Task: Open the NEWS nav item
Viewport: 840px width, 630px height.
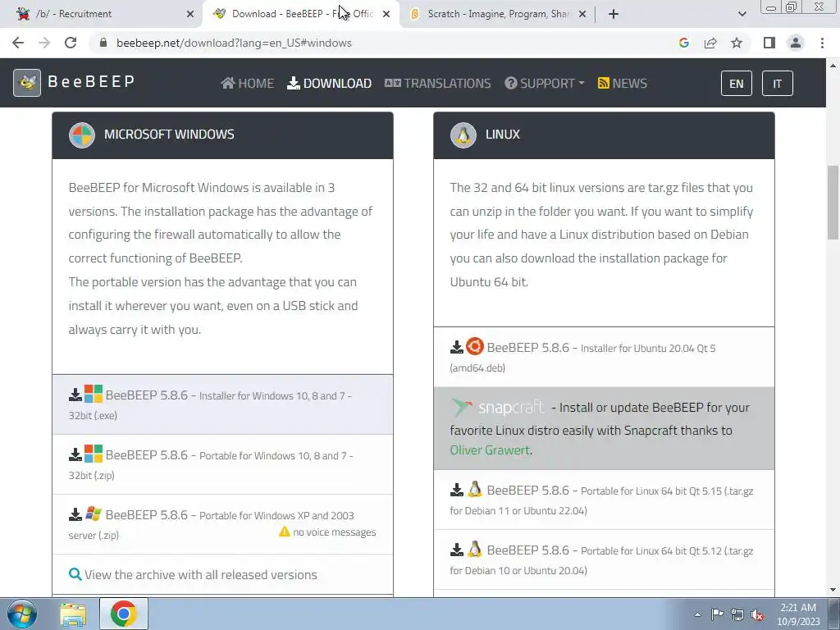Action: tap(622, 83)
